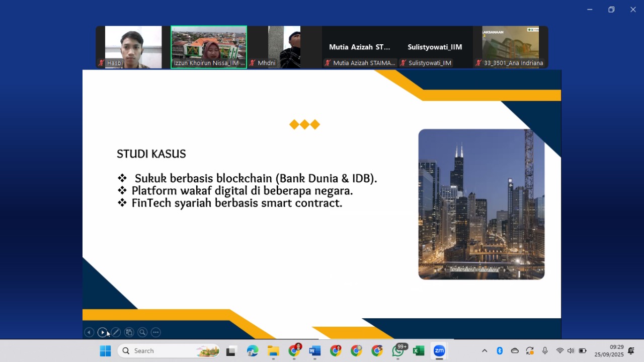Open the see all slides icon
644x362 pixels.
tap(129, 332)
